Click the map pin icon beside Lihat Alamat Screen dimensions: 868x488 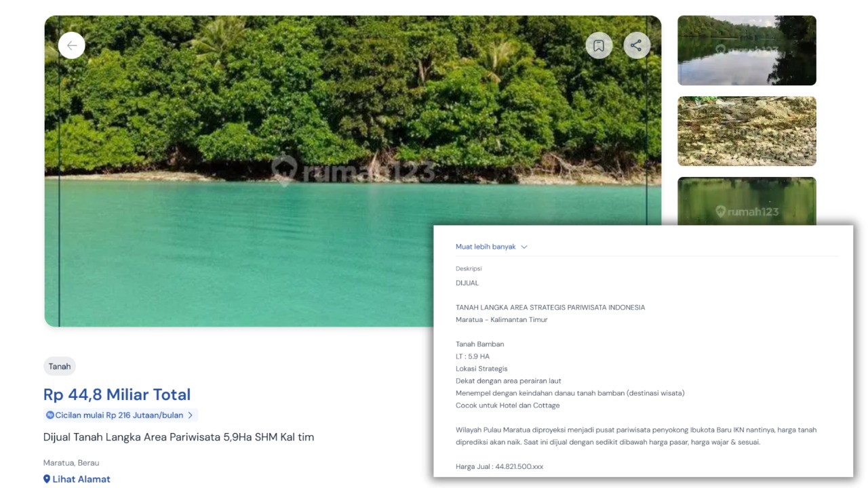pos(47,479)
